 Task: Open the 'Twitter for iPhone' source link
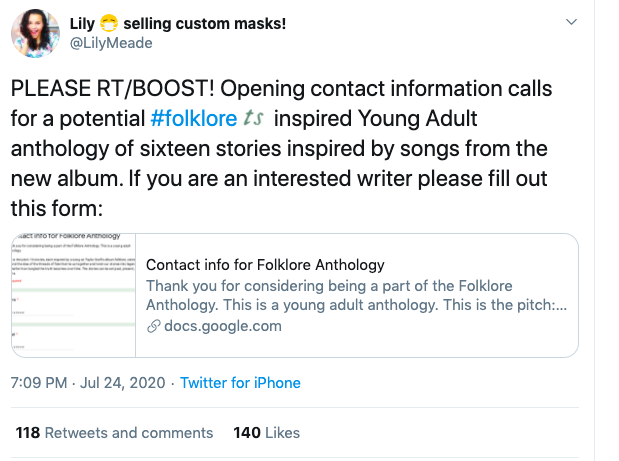(240, 383)
